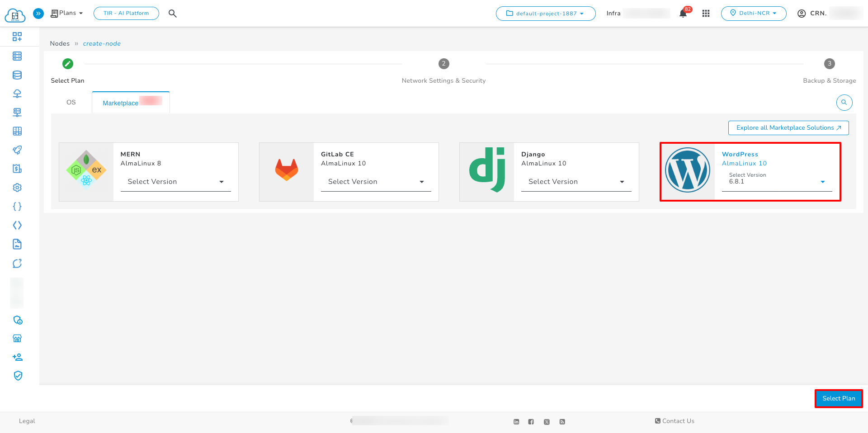Expand GitLab CE version dropdown
The width and height of the screenshot is (868, 433).
pos(376,182)
